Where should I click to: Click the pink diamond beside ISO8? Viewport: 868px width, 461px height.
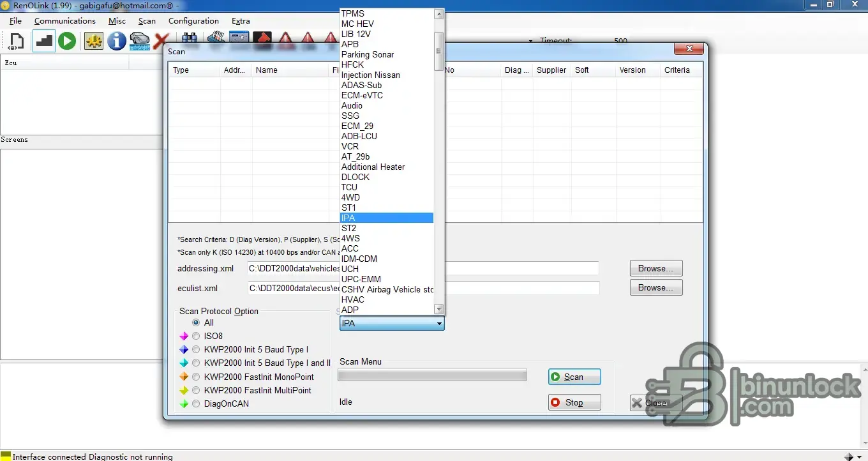(184, 336)
